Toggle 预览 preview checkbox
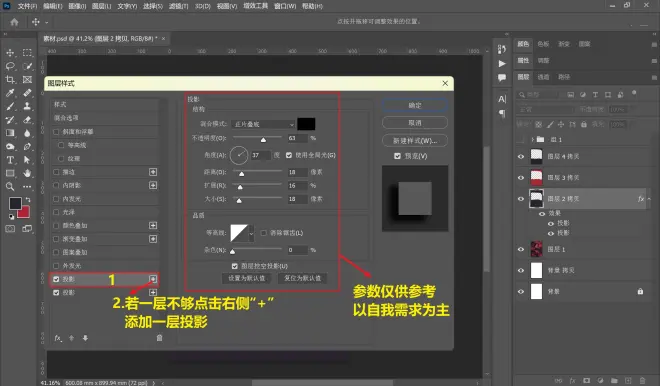The width and height of the screenshot is (660, 386). [x=397, y=156]
